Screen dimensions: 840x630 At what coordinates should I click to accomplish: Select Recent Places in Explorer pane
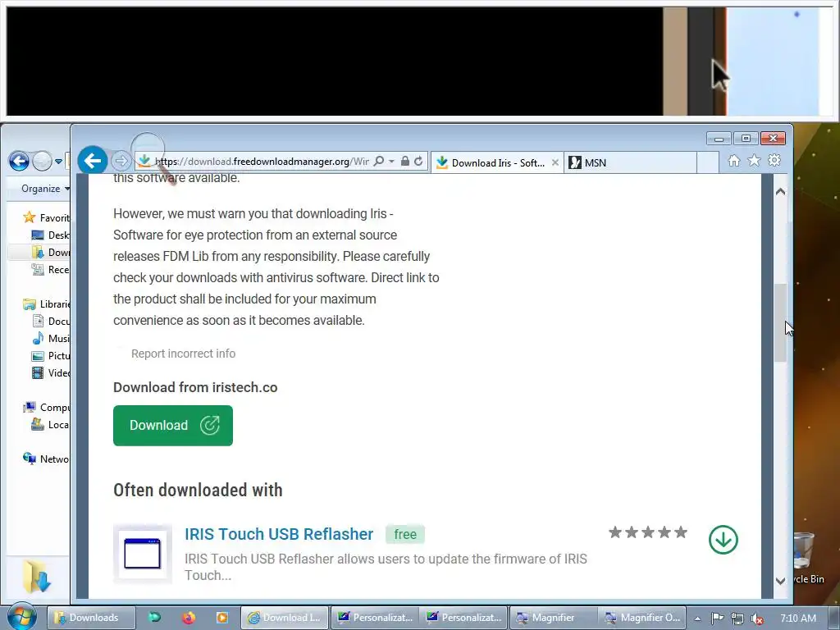[x=51, y=269]
